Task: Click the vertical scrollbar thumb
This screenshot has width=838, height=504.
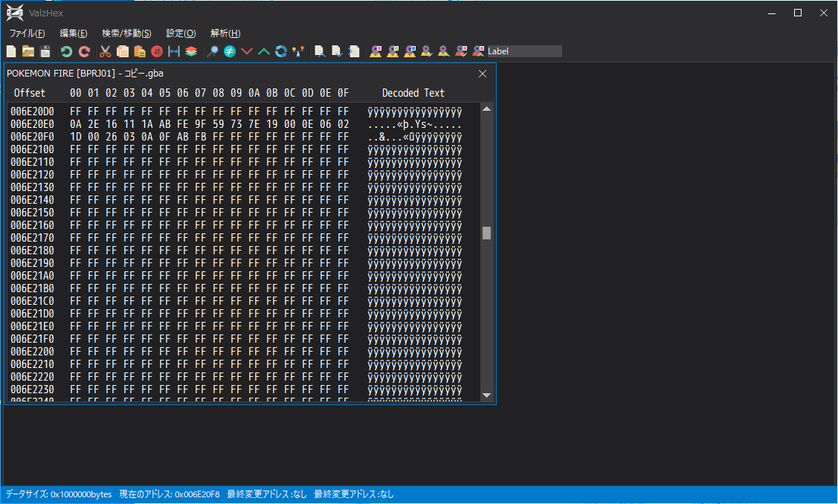Action: (x=486, y=233)
